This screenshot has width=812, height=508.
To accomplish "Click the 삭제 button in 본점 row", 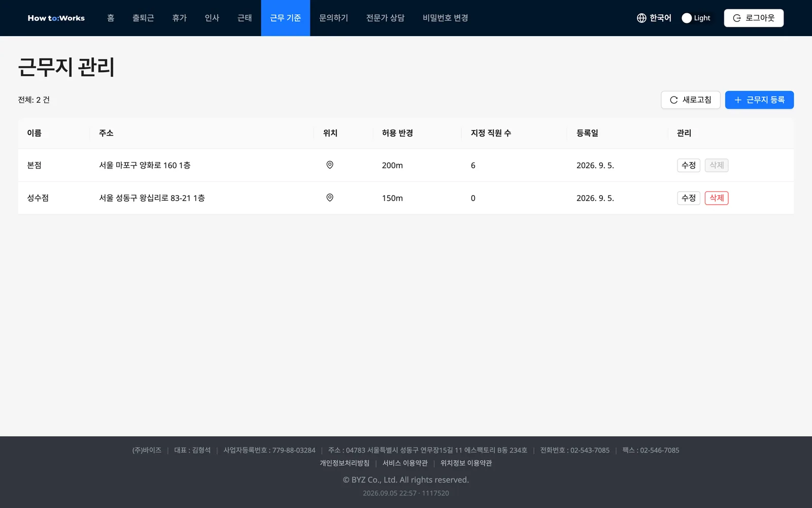I will click(717, 165).
